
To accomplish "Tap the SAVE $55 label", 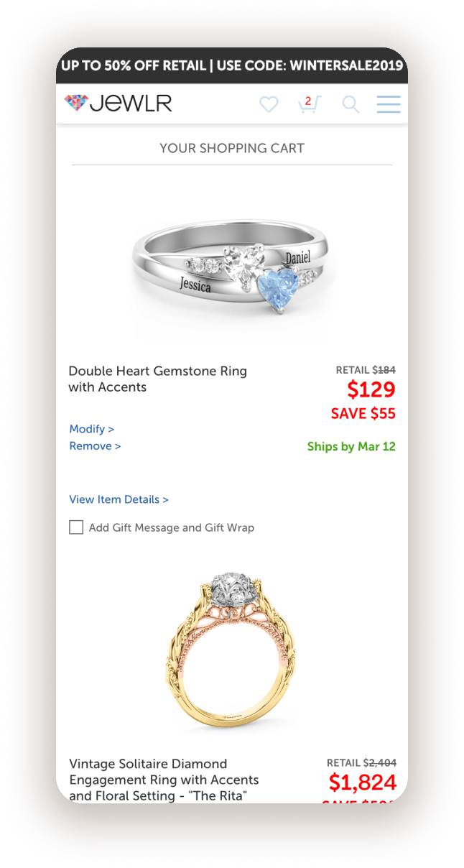I will click(x=363, y=414).
